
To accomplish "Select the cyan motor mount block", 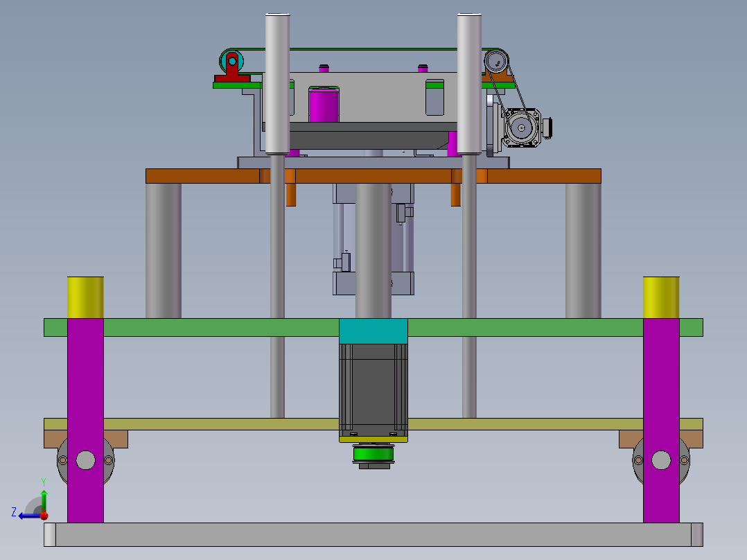I will 373,331.
